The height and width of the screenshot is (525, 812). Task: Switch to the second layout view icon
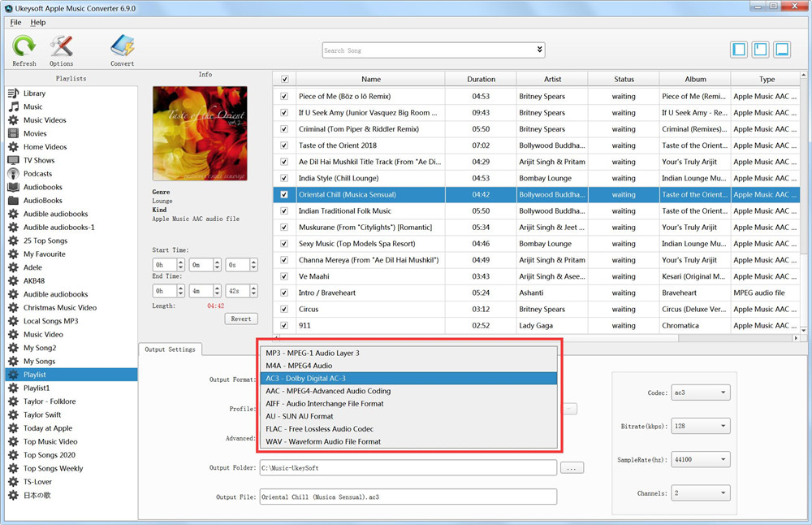[760, 50]
